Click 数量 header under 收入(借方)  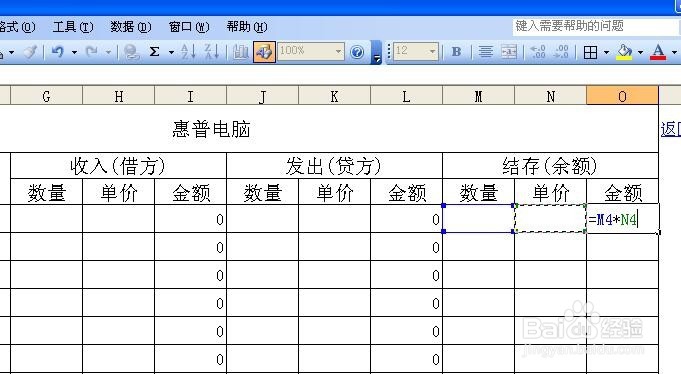tap(46, 192)
